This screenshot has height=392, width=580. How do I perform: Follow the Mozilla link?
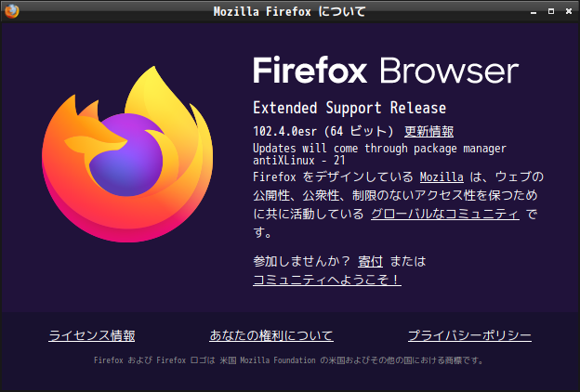click(x=442, y=176)
